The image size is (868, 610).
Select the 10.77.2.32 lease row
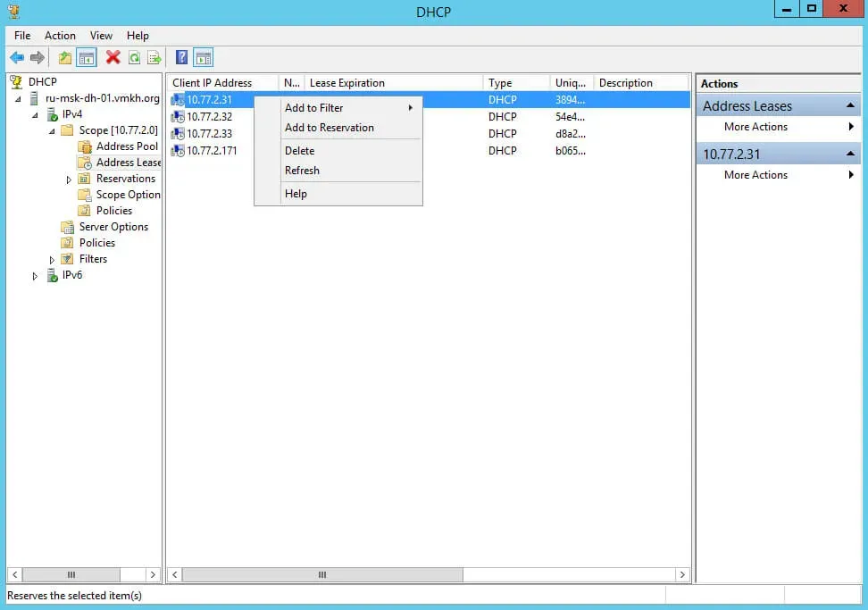pos(429,117)
